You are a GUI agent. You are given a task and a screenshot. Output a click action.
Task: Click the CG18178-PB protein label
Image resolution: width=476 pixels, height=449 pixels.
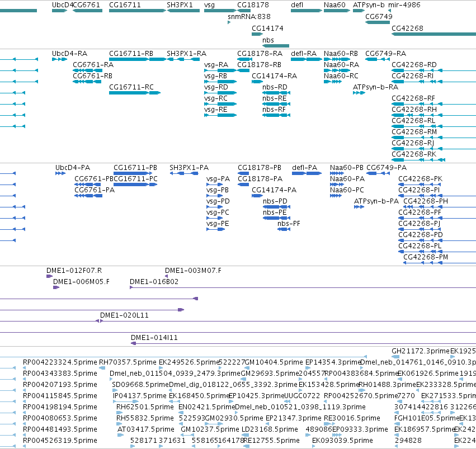(x=260, y=168)
